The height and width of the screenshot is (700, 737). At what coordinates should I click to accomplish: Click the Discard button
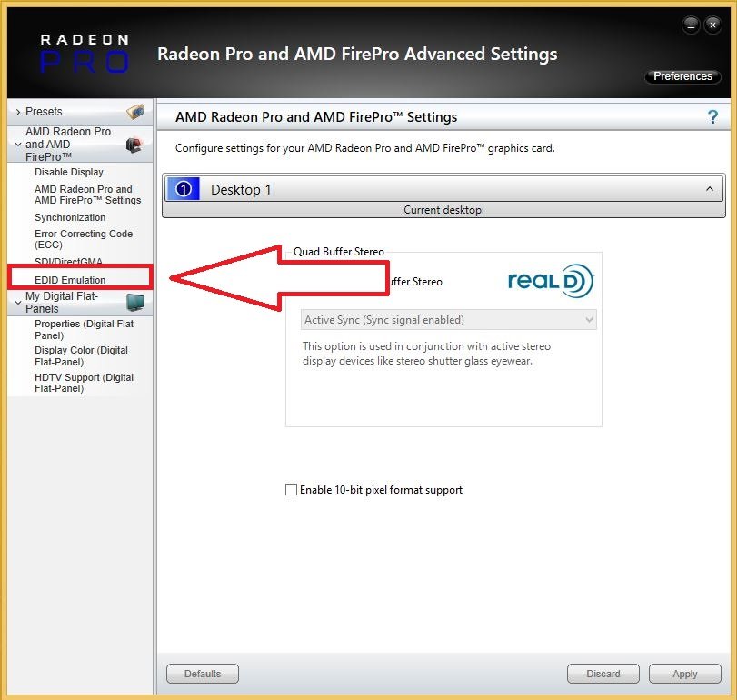point(603,674)
